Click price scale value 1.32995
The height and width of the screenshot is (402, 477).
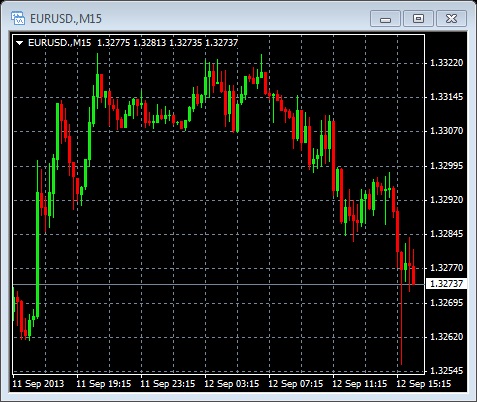[x=447, y=166]
